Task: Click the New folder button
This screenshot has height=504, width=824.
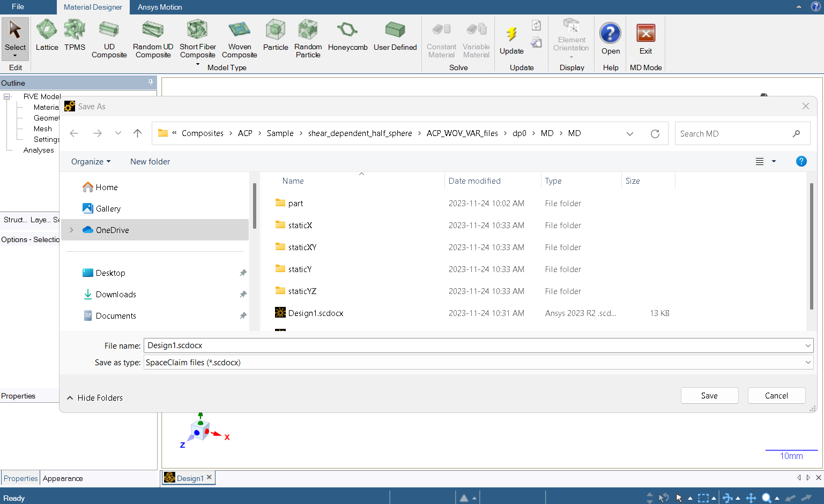Action: (x=150, y=162)
